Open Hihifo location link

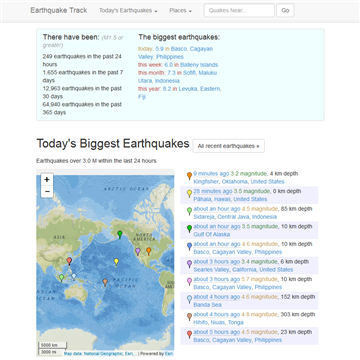click(201, 322)
